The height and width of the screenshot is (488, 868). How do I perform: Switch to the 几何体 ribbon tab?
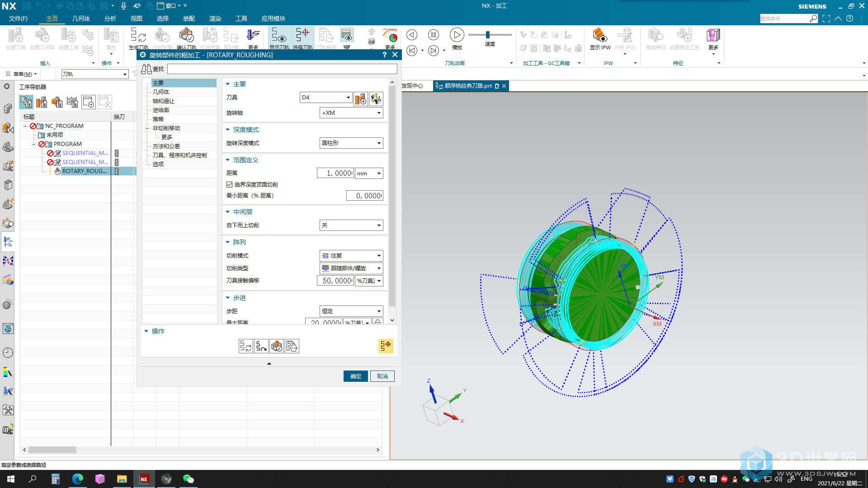[81, 19]
